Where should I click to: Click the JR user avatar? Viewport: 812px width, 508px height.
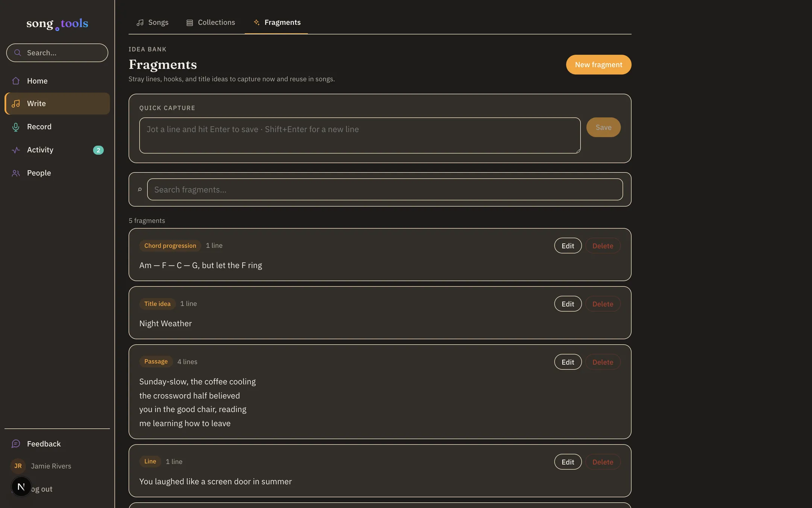[x=18, y=466]
